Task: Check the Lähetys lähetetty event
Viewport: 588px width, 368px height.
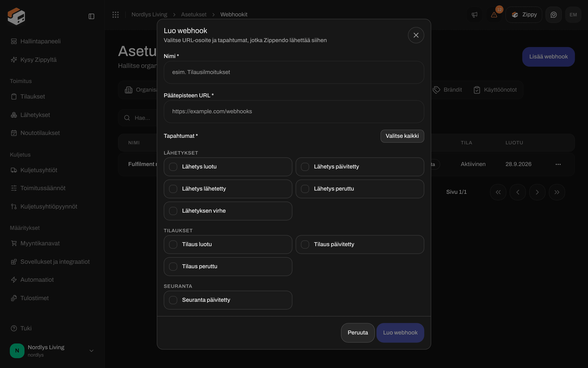Action: [x=228, y=189]
